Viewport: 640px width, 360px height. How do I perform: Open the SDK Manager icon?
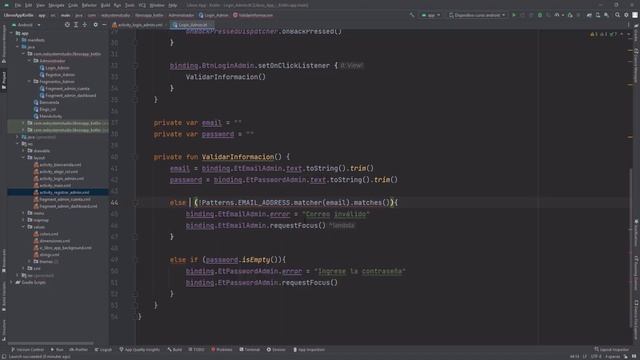tap(607, 15)
